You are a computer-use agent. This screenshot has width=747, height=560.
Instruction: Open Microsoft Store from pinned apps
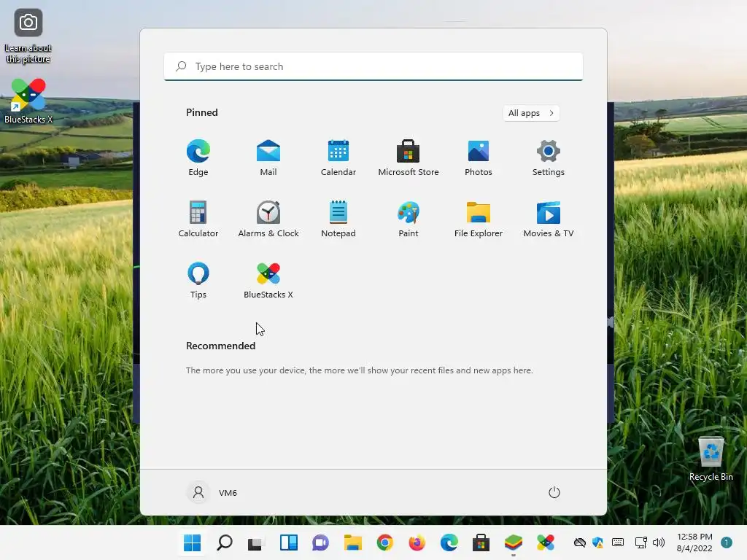click(x=409, y=157)
